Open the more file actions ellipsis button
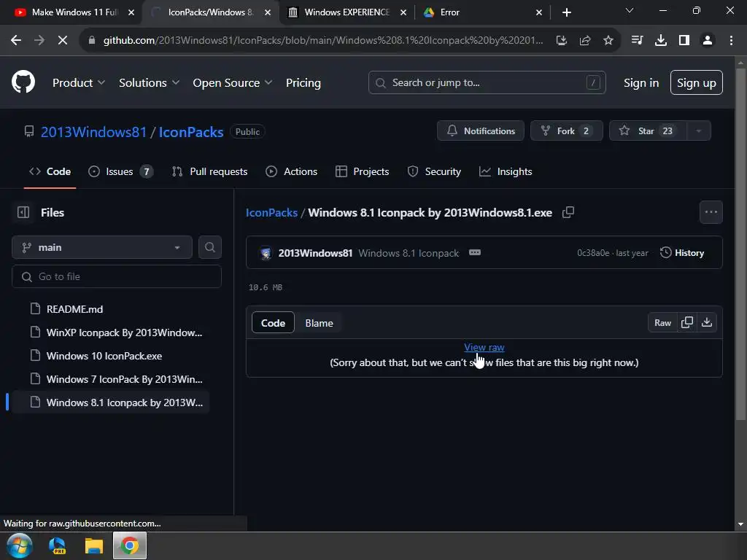The width and height of the screenshot is (747, 560). click(x=711, y=212)
